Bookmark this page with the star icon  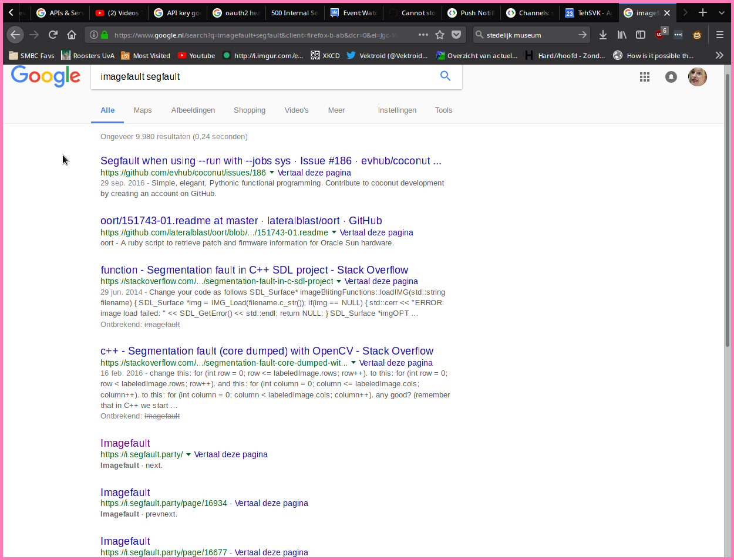point(440,35)
